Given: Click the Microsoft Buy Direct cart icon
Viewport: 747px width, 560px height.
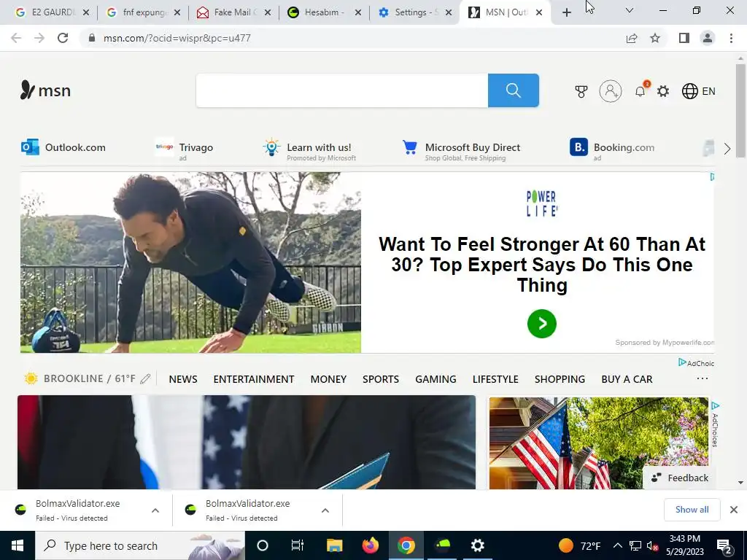Looking at the screenshot, I should pos(410,147).
